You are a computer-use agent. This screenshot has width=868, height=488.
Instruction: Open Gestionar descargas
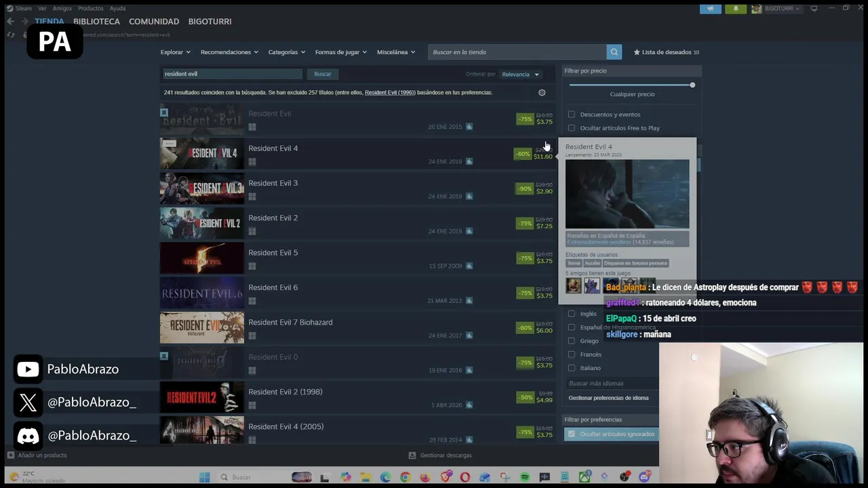[446, 455]
